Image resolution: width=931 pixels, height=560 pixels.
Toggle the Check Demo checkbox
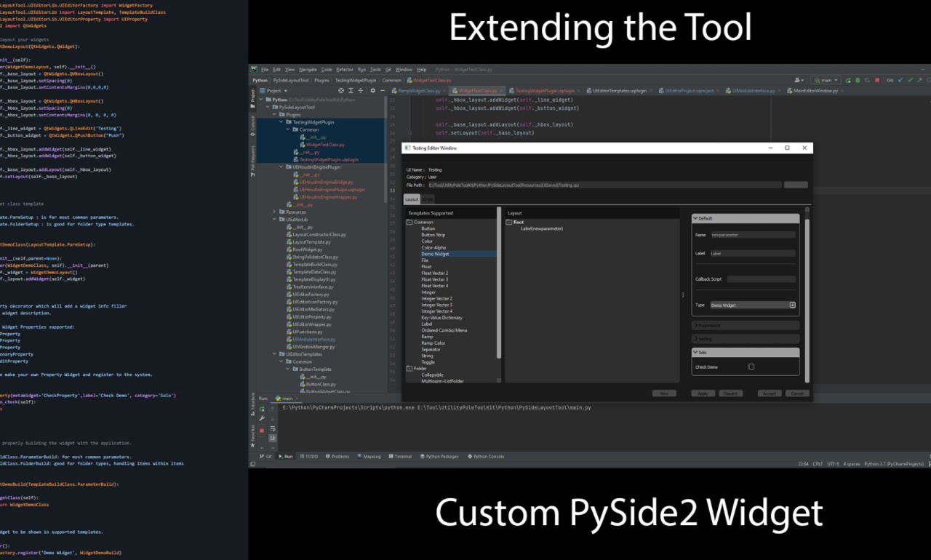pos(751,367)
